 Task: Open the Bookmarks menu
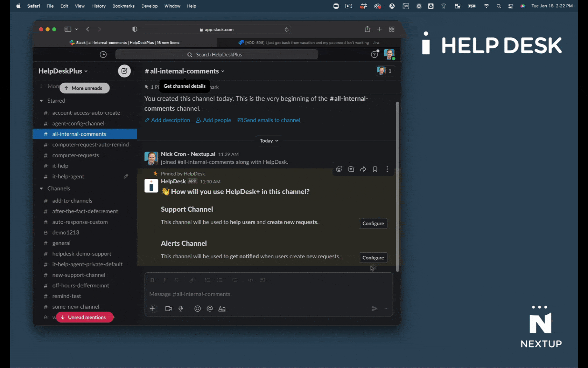tap(123, 6)
